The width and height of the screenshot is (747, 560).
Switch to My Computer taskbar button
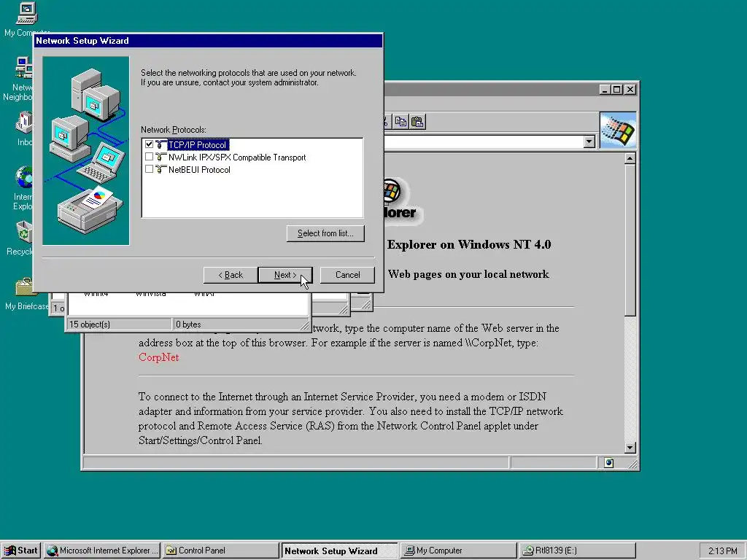458,551
